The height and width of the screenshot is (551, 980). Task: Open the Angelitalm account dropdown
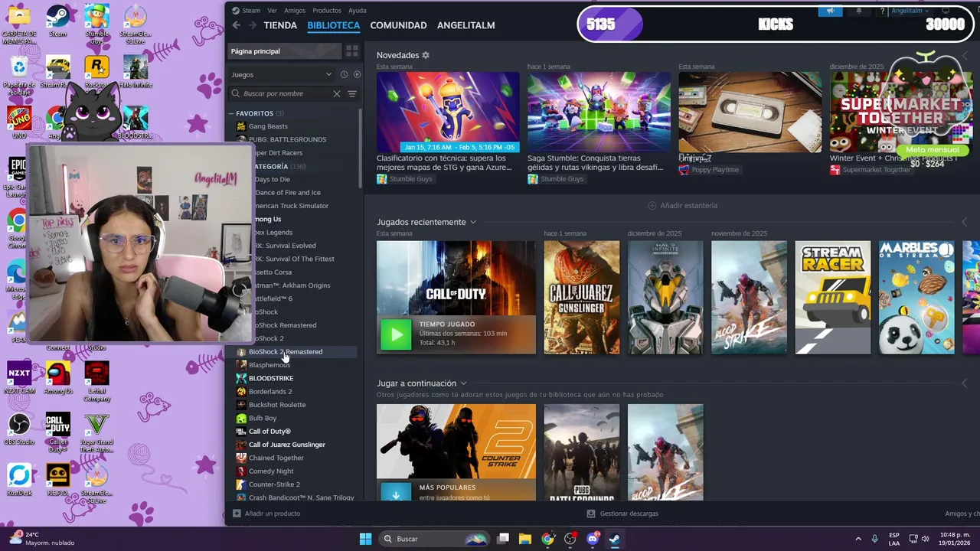point(910,11)
